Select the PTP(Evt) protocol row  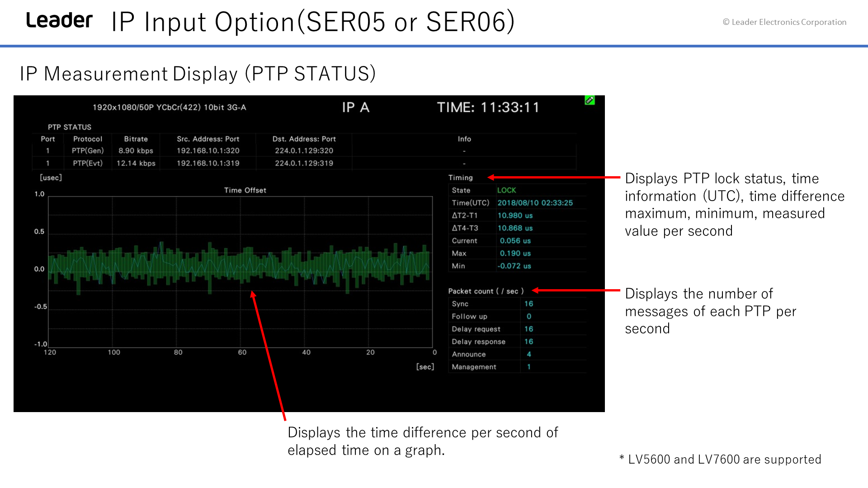click(304, 163)
